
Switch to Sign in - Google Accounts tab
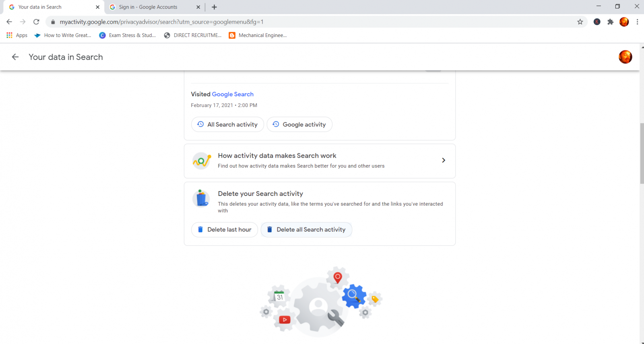click(x=155, y=7)
